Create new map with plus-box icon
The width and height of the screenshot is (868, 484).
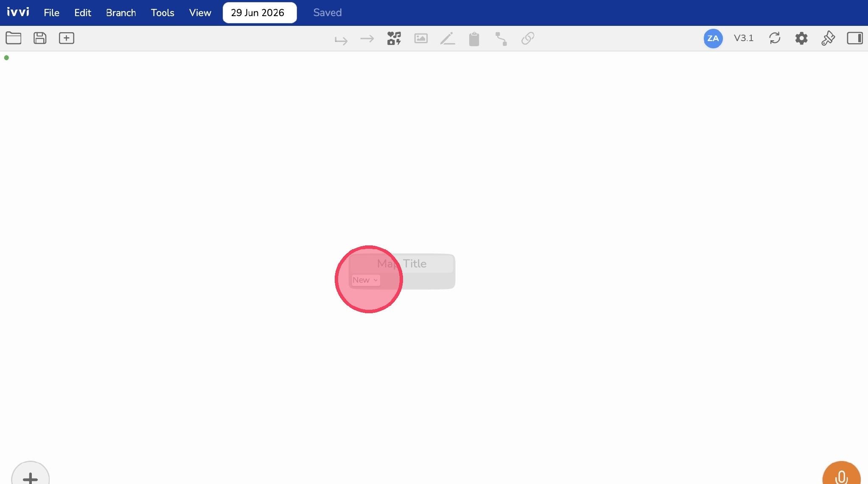click(x=67, y=38)
